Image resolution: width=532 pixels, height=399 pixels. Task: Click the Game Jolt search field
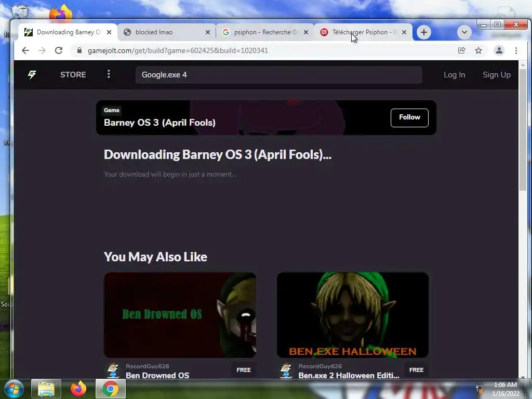(x=279, y=75)
